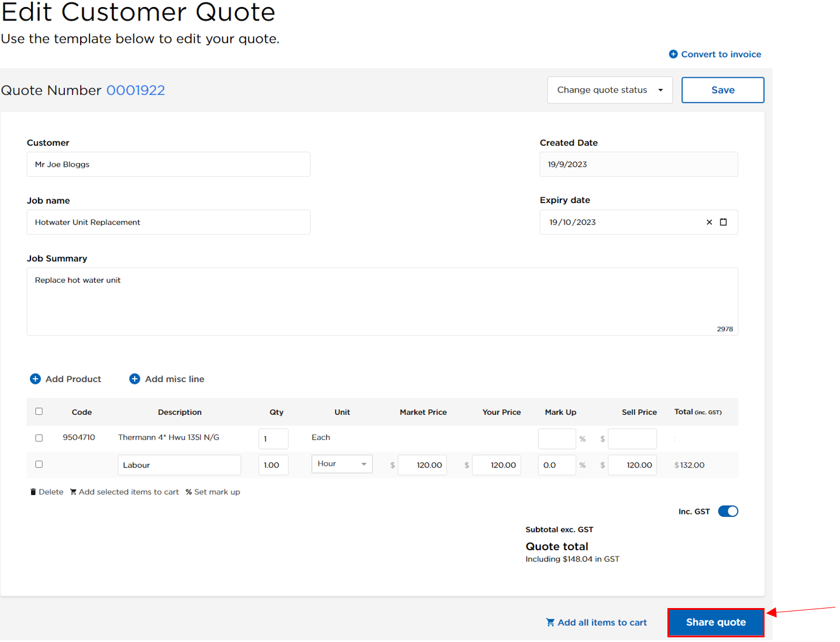Expand the Hour unit dropdown
Viewport: 840px width, 642px height.
[x=342, y=464]
